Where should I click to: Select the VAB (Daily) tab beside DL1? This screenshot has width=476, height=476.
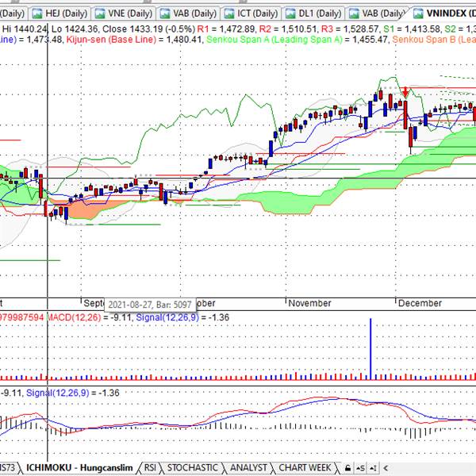[377, 13]
